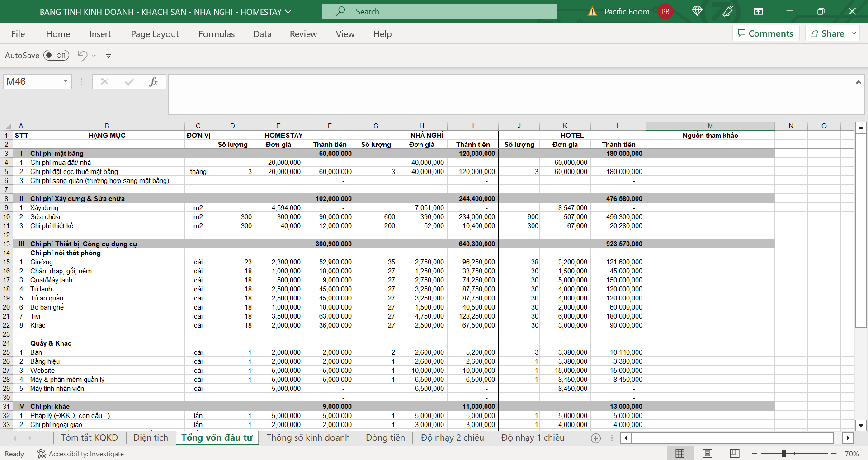Expand the formula bar with chevron

pos(858,82)
